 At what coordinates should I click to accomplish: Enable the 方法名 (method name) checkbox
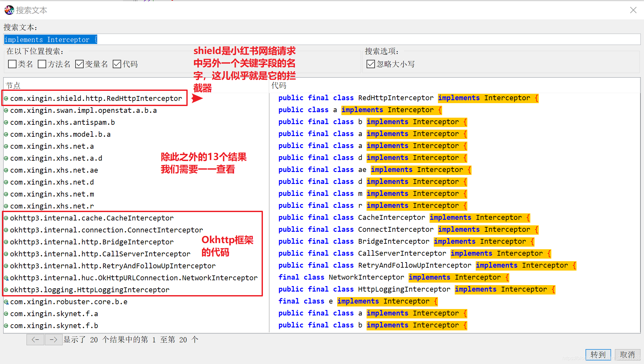coord(42,64)
